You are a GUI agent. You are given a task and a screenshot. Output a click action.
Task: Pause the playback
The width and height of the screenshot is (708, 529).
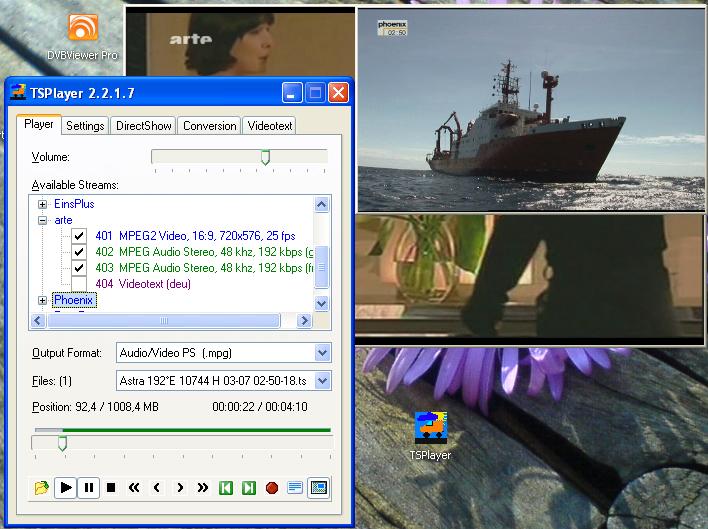tap(89, 488)
